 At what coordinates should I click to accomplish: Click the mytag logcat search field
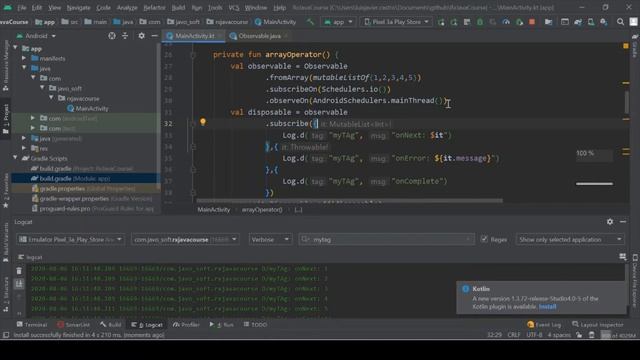pos(386,240)
